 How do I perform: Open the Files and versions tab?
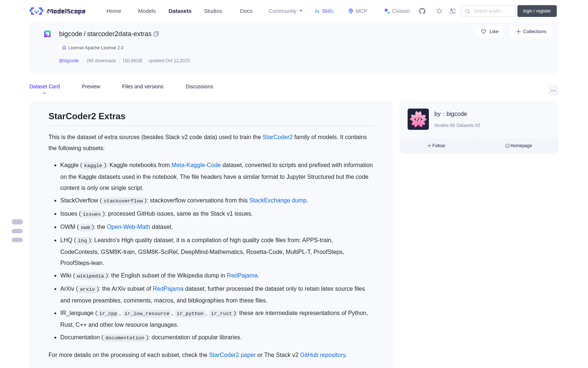pyautogui.click(x=143, y=86)
